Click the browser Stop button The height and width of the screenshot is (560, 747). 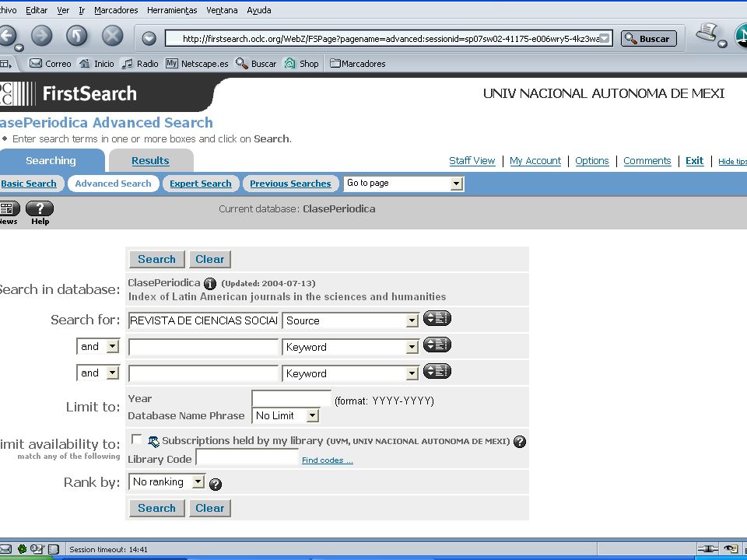(112, 36)
